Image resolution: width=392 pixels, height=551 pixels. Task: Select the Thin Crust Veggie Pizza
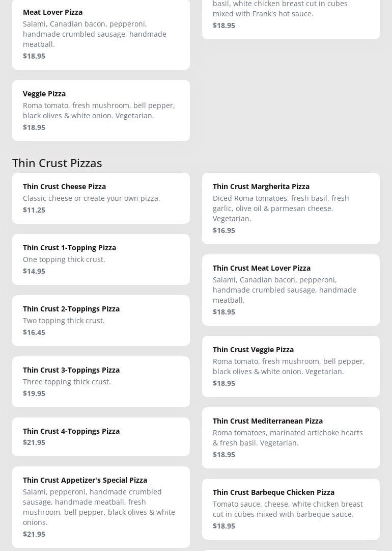pyautogui.click(x=290, y=366)
